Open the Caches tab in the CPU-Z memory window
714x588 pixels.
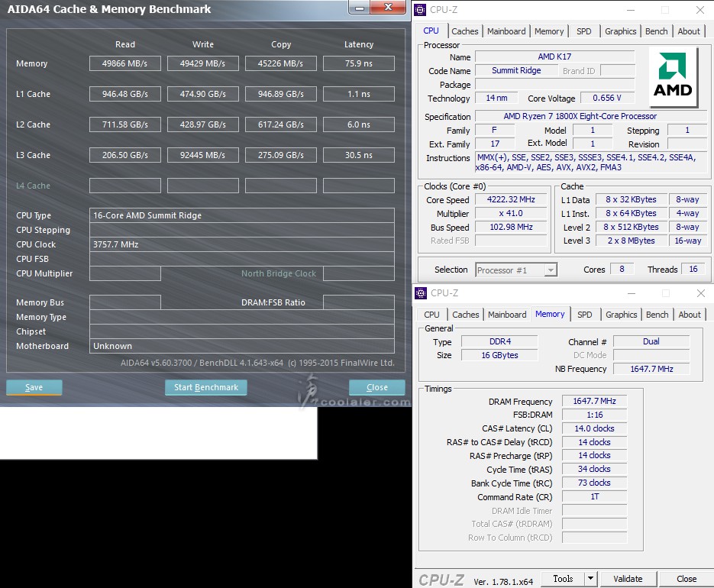(x=466, y=315)
